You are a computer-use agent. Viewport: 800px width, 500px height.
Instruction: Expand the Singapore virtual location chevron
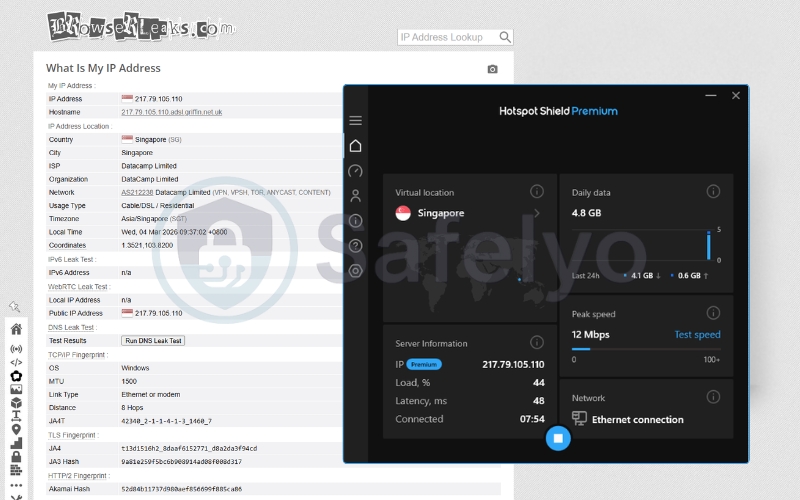(x=537, y=213)
